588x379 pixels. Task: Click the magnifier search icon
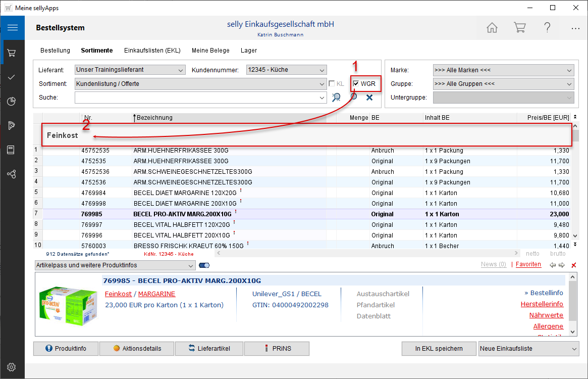[x=337, y=98]
